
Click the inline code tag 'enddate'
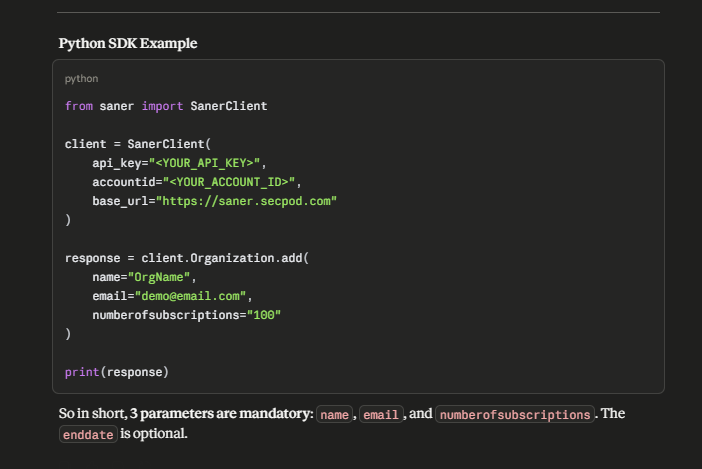pos(88,434)
